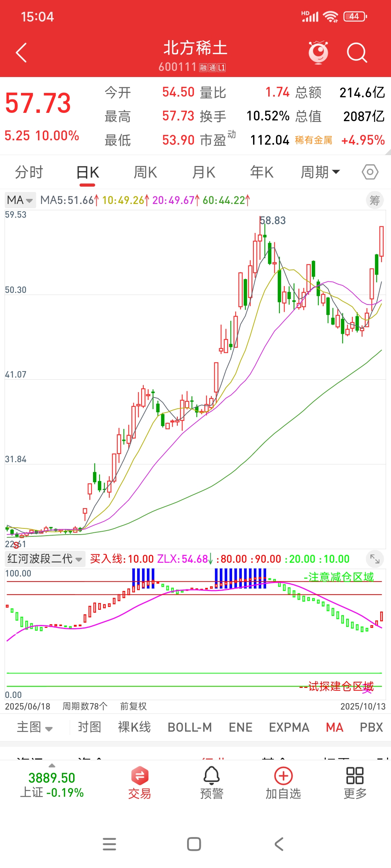Tap the 58.83 high label
The image size is (391, 868).
[273, 220]
